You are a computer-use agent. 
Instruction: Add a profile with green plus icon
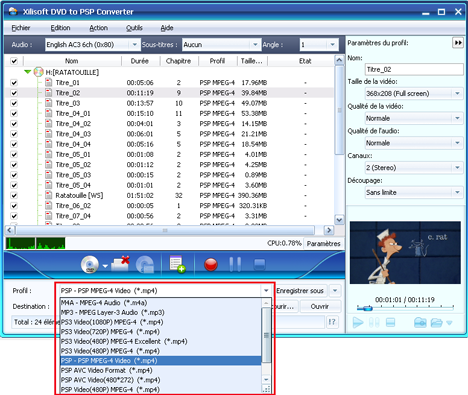[x=177, y=264]
